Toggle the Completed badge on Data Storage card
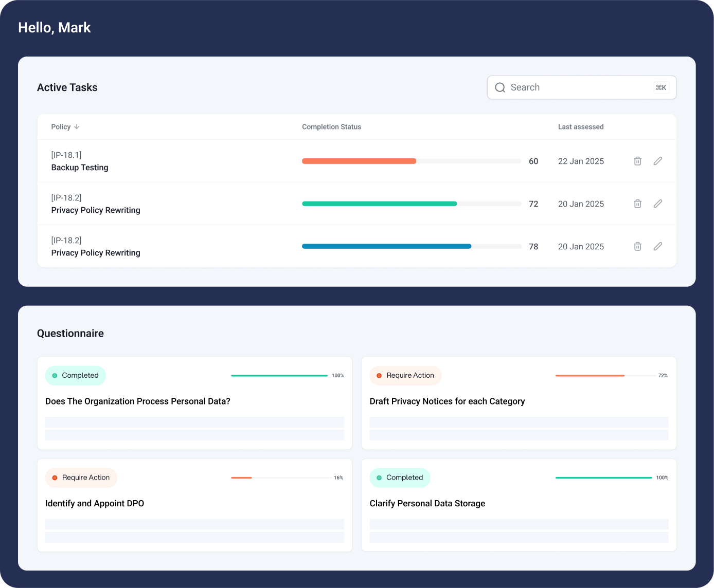This screenshot has width=714, height=588. [x=400, y=477]
